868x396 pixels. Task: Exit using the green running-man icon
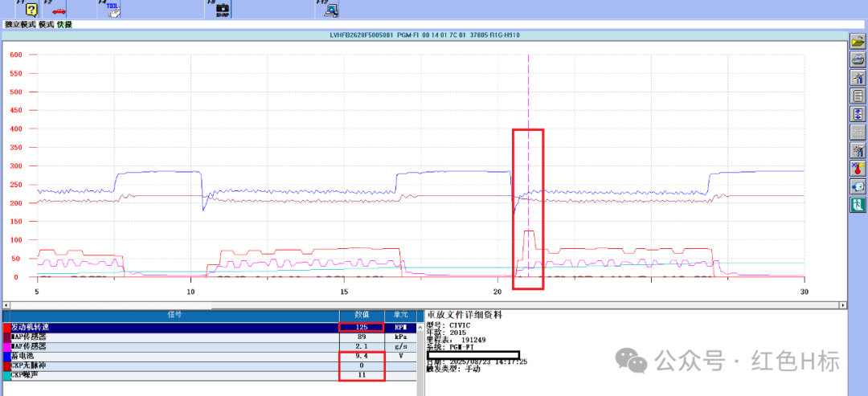click(x=858, y=205)
